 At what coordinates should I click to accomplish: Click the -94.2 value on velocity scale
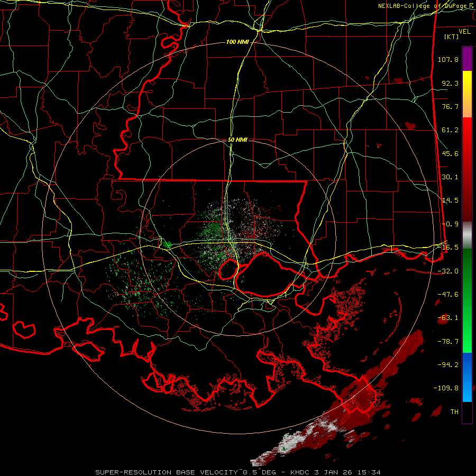[x=448, y=365]
